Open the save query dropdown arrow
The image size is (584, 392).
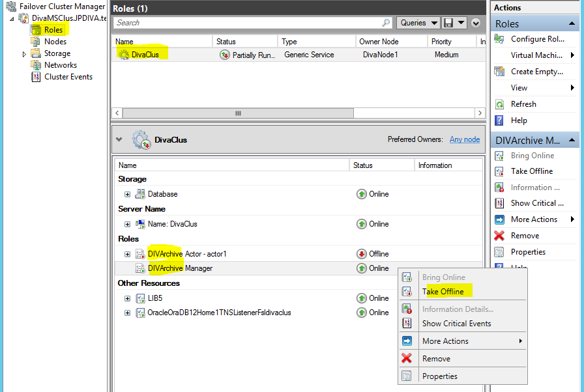pos(461,23)
